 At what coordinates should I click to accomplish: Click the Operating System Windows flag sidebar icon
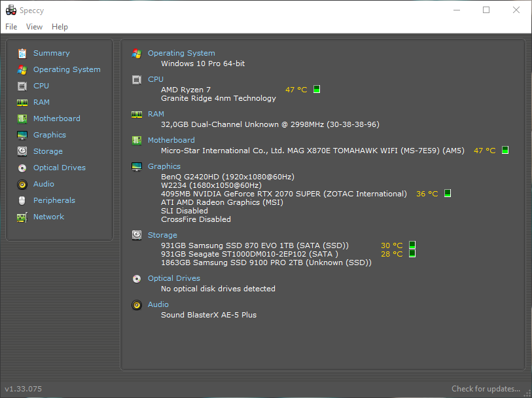(22, 70)
